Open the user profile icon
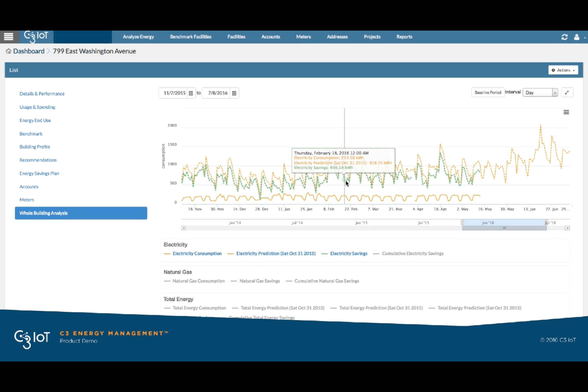588x392 pixels. 576,37
